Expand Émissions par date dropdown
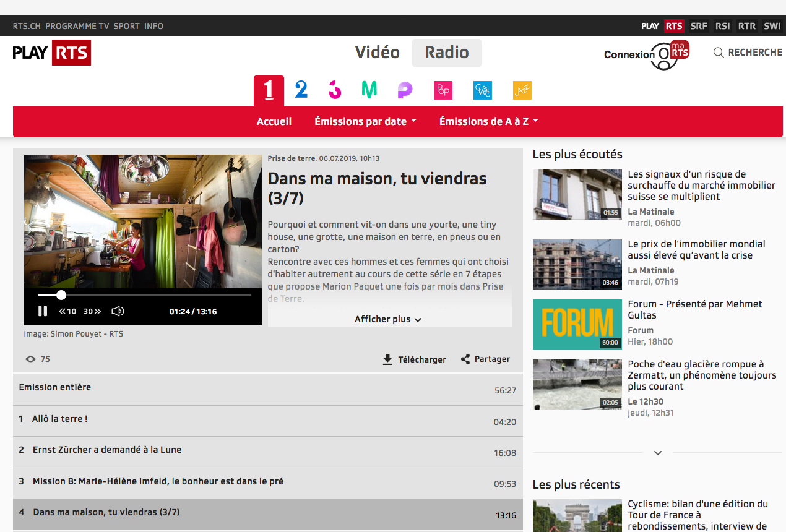 coord(365,121)
